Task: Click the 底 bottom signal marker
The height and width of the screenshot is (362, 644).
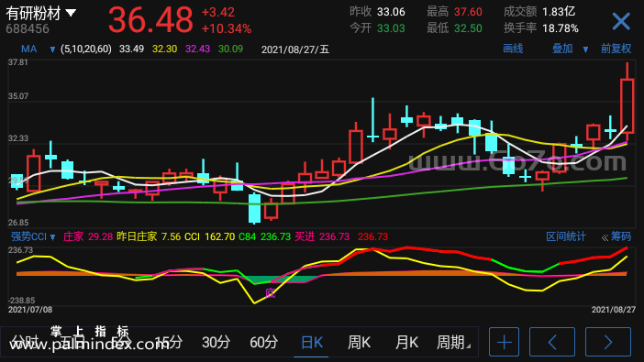Action: [270, 293]
